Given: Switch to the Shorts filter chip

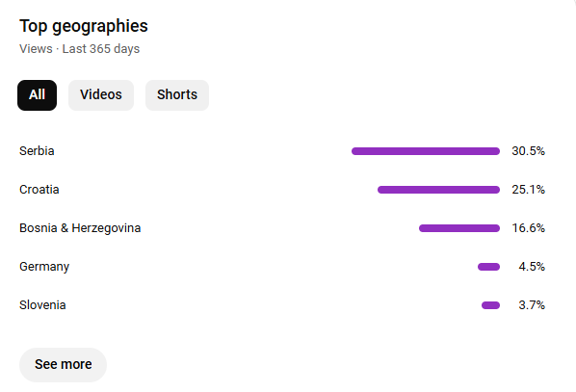Looking at the screenshot, I should [x=177, y=95].
